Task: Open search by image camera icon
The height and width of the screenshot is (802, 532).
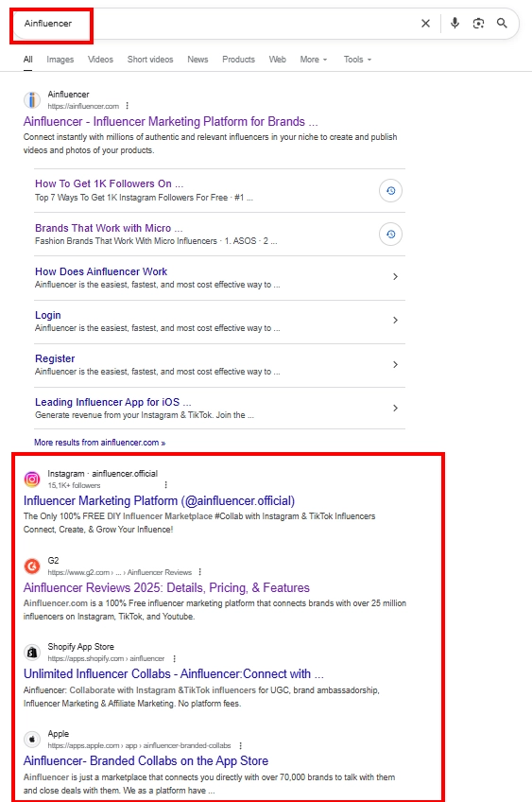Action: point(478,23)
